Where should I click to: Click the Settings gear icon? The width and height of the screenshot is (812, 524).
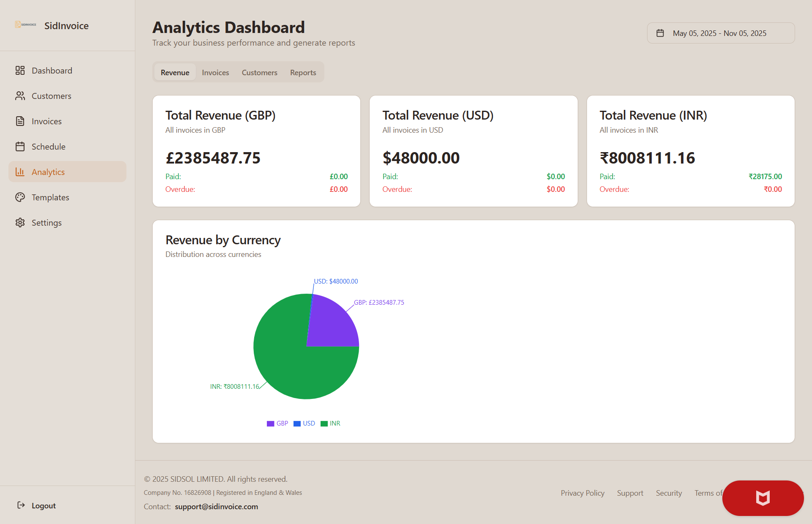(x=20, y=222)
